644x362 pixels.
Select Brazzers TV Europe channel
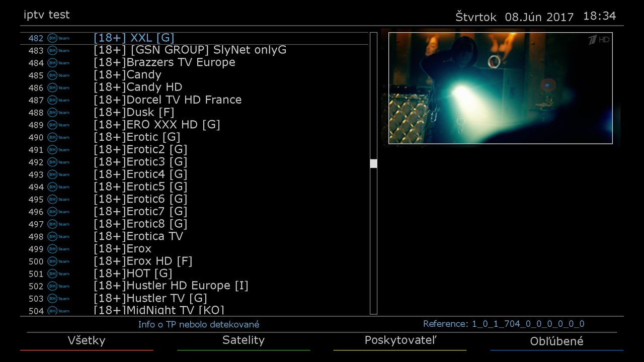(x=165, y=63)
